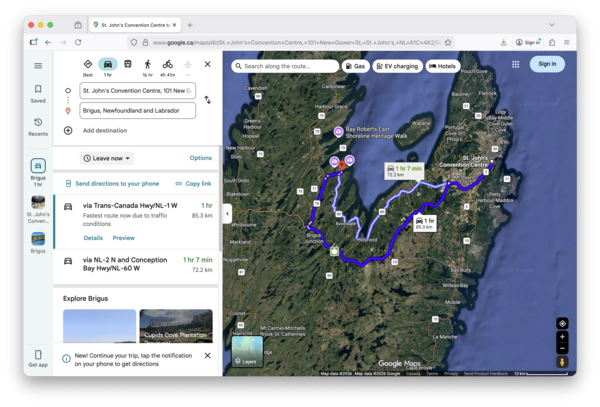Viewport: 600px width, 407px height.
Task: Send directions to your phone
Action: (112, 184)
